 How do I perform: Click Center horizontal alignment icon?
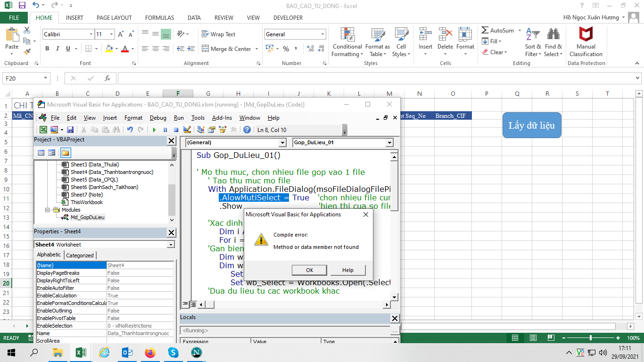coord(155,49)
